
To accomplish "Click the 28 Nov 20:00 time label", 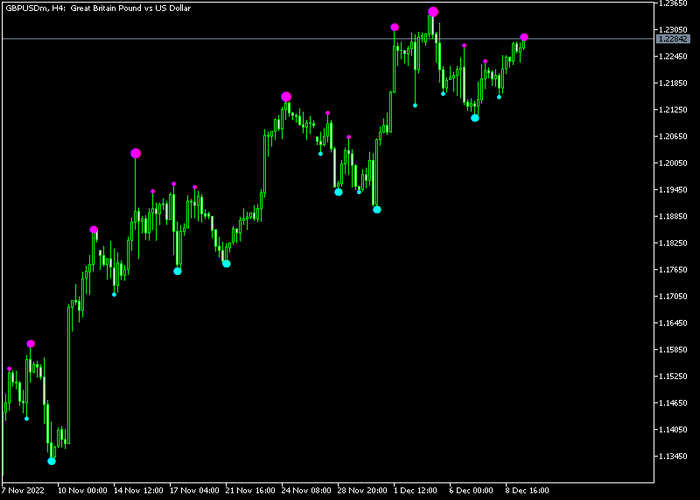I will pyautogui.click(x=363, y=490).
